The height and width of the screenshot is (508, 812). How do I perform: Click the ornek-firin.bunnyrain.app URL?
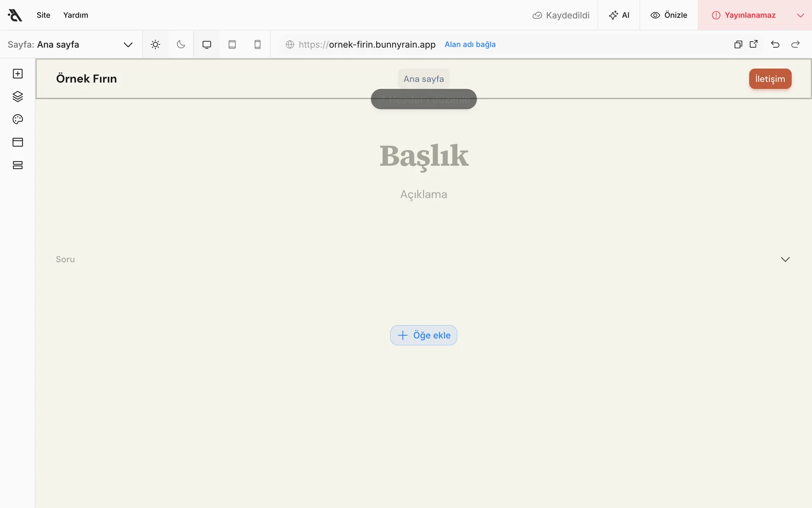(367, 45)
